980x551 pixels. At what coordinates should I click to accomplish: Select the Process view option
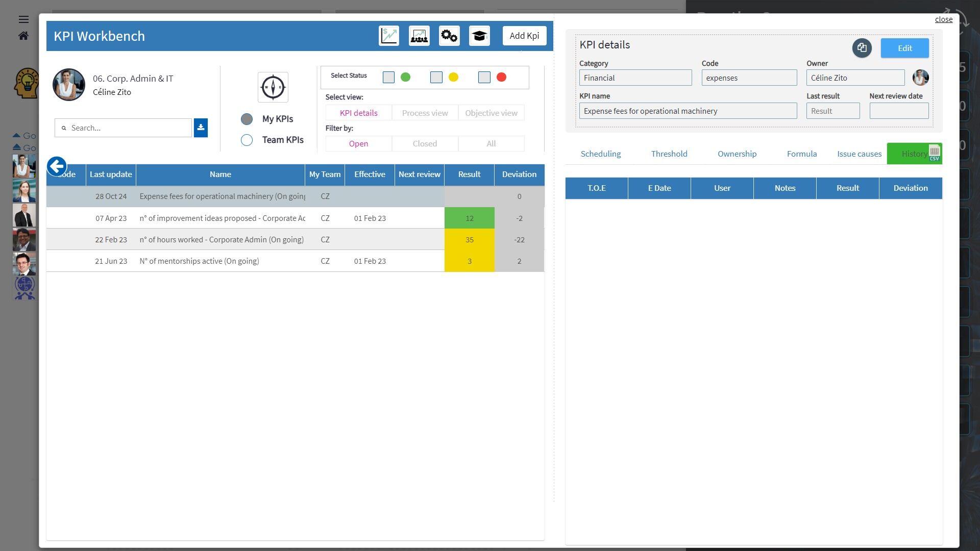coord(425,113)
